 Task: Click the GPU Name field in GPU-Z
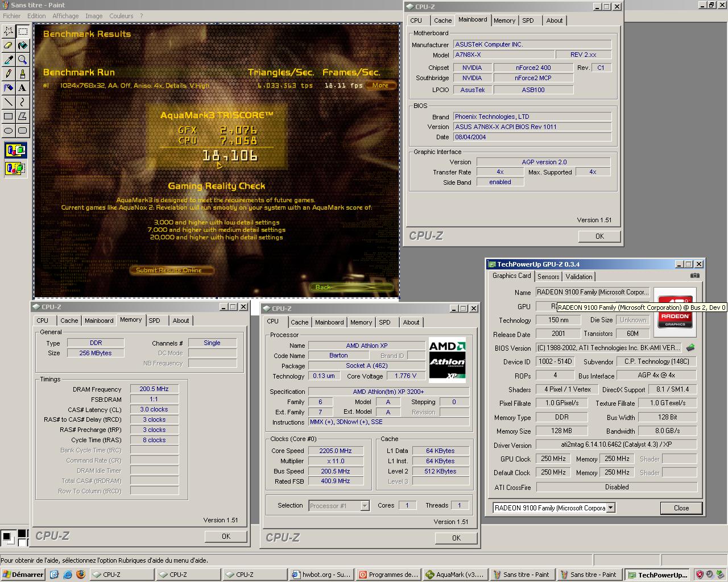(593, 292)
